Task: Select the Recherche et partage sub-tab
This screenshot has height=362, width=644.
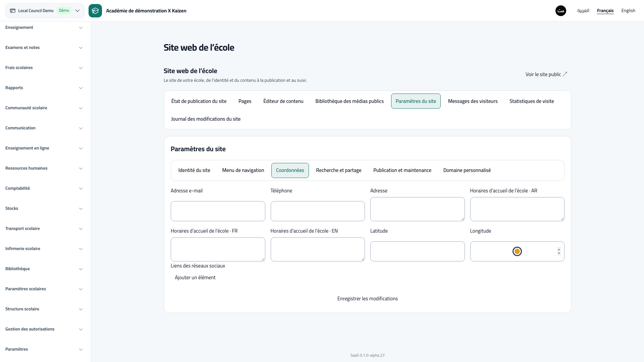Action: click(339, 170)
